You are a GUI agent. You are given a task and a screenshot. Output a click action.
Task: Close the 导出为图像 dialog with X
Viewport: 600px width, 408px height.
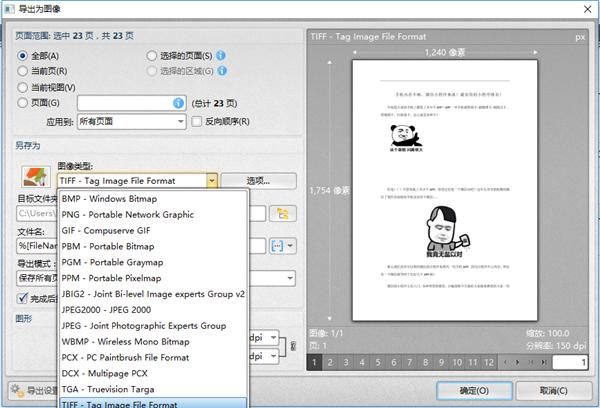coord(587,9)
